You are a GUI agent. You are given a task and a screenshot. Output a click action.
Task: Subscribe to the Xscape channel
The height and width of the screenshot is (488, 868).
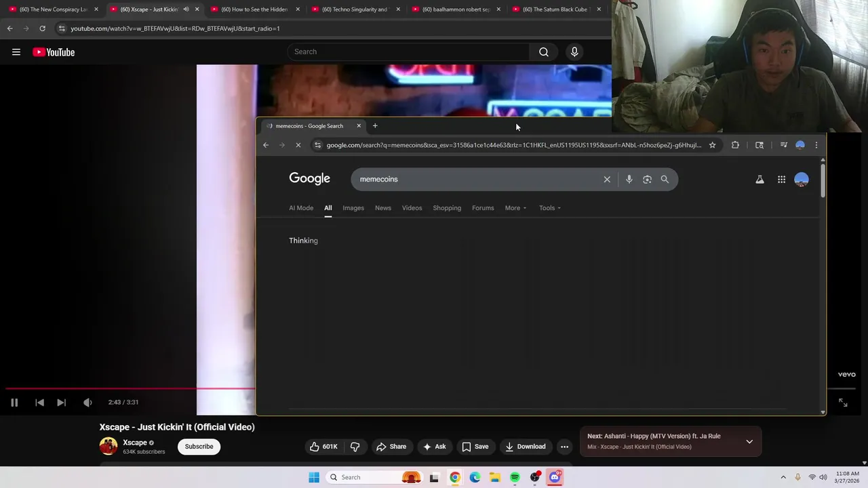click(x=199, y=447)
